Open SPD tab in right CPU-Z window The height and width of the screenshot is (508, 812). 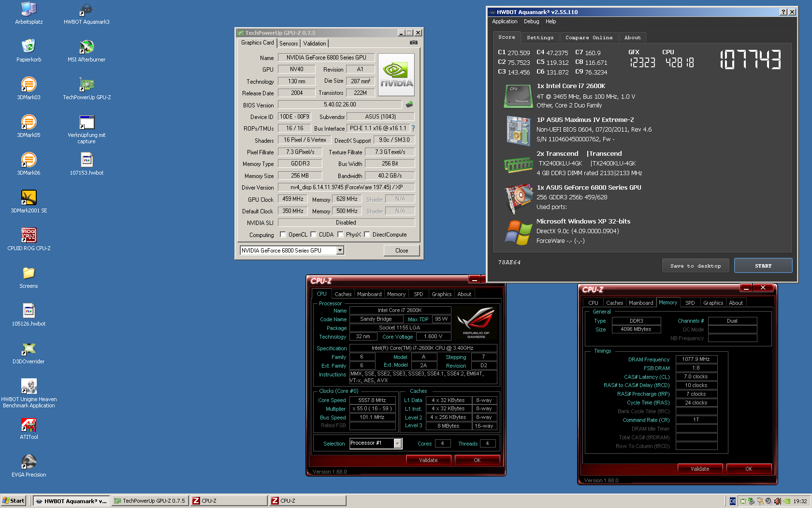pos(690,303)
